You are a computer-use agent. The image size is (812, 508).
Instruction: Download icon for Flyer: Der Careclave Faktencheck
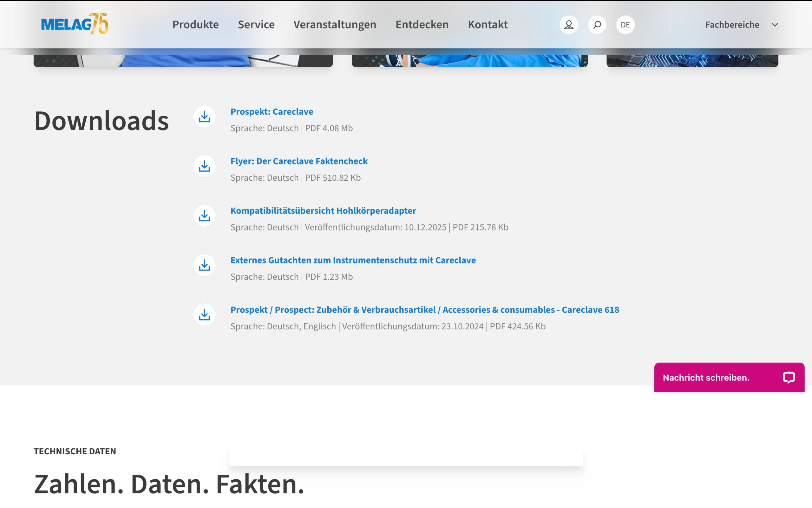click(x=204, y=166)
